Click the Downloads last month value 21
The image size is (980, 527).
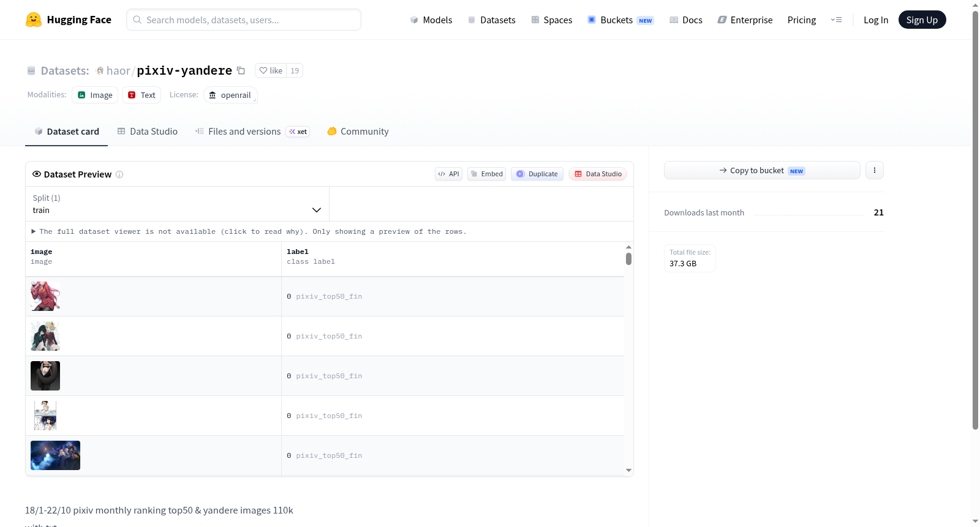click(x=879, y=212)
